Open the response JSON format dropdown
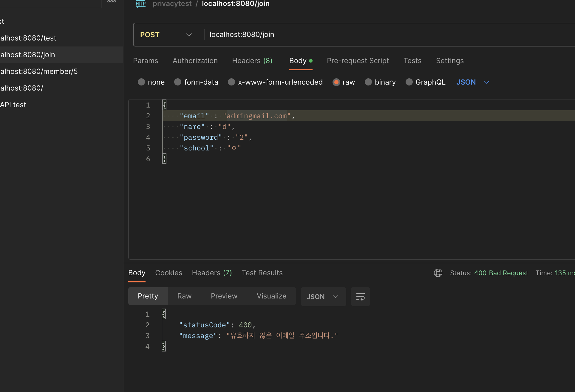Image resolution: width=575 pixels, height=392 pixels. click(x=323, y=297)
